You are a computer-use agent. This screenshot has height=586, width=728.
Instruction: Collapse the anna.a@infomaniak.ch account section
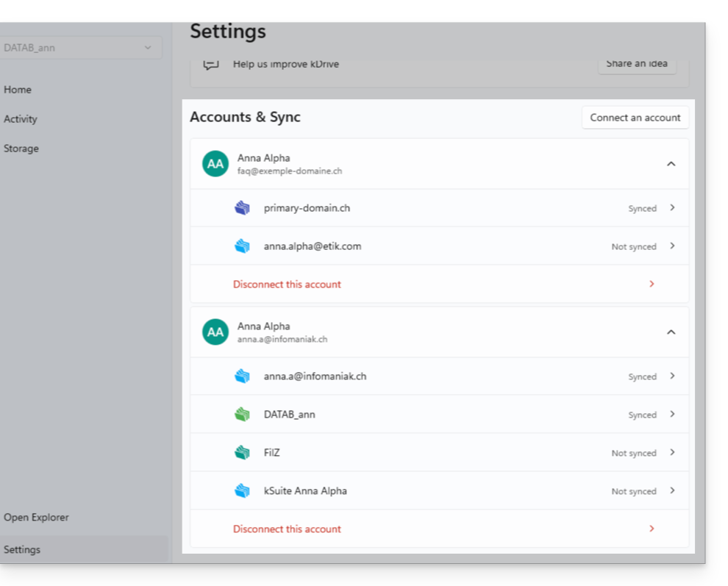pyautogui.click(x=671, y=332)
